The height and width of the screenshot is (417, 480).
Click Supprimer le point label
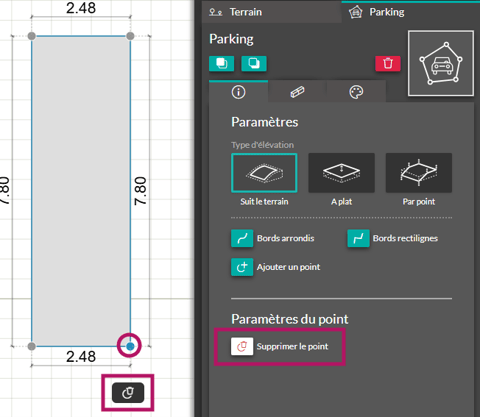tap(292, 347)
